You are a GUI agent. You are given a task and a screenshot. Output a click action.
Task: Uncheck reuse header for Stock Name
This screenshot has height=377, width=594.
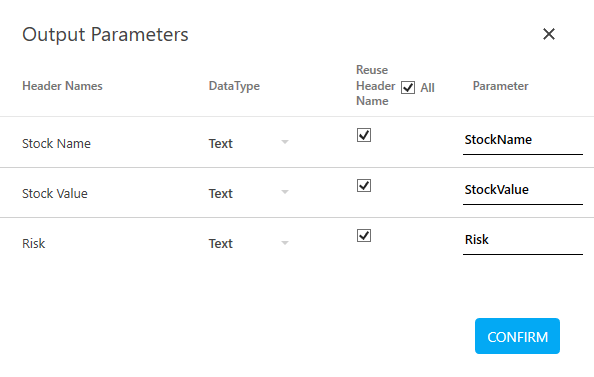tap(364, 135)
